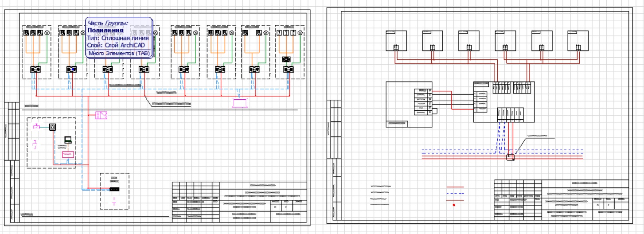Select the square socket symbol beside the magenta plug

pyautogui.click(x=53, y=127)
